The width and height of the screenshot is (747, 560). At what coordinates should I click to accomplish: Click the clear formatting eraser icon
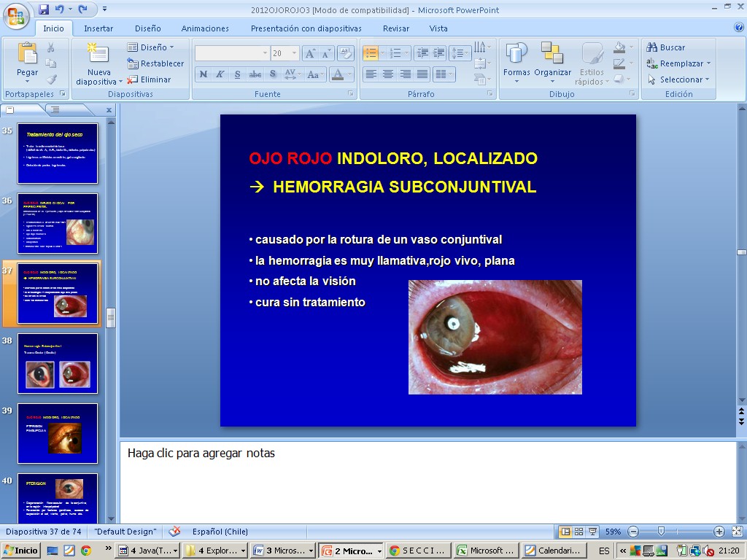[346, 53]
